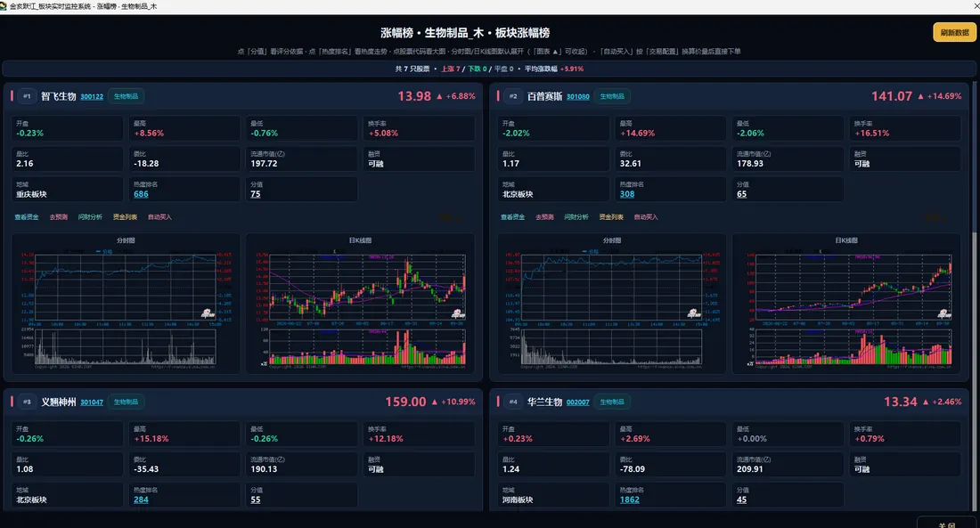
Task: Open 问财分析 under 智飞生物
Action: 90,217
